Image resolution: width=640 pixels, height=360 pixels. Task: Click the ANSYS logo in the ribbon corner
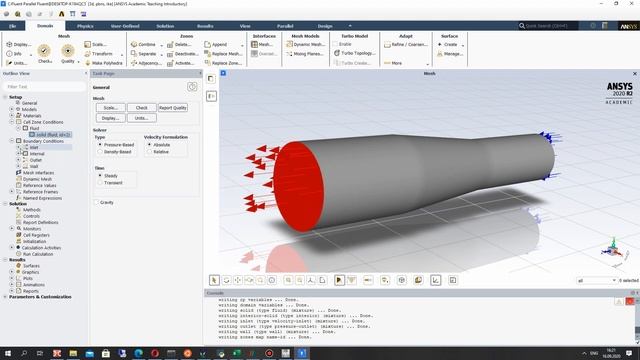628,26
